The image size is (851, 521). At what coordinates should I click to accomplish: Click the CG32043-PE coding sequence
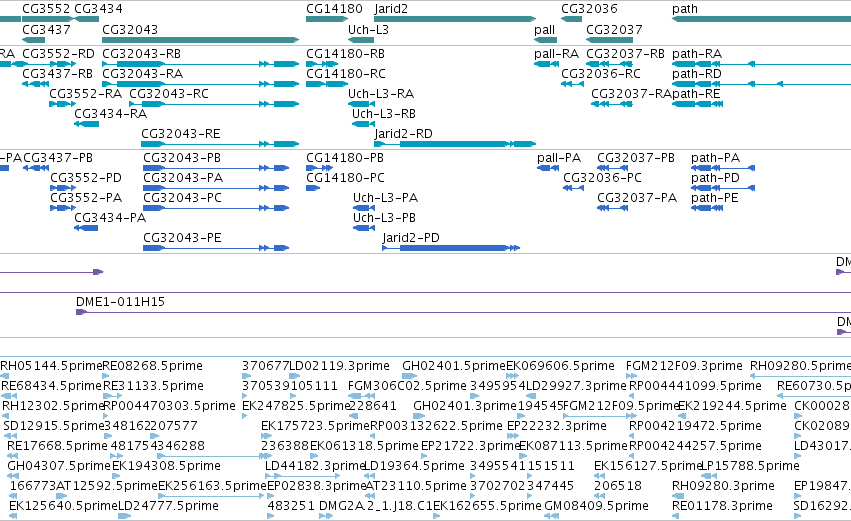click(182, 238)
